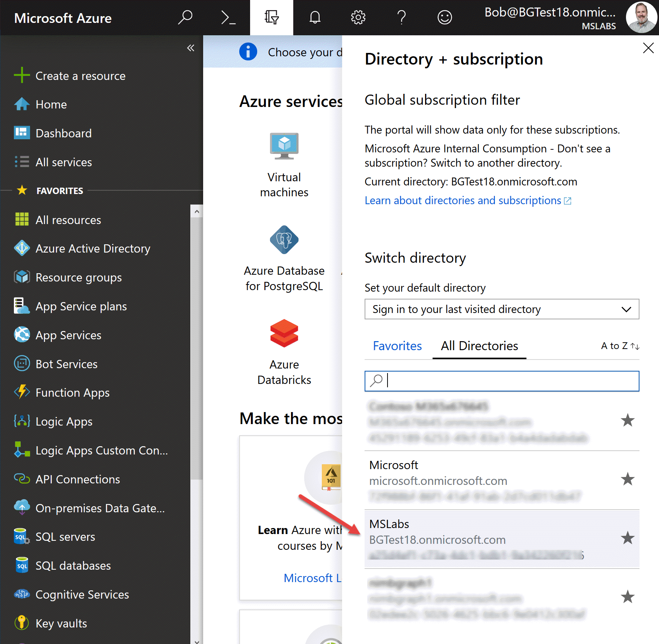Collapse the left navigation sidebar
659x644 pixels.
point(191,48)
